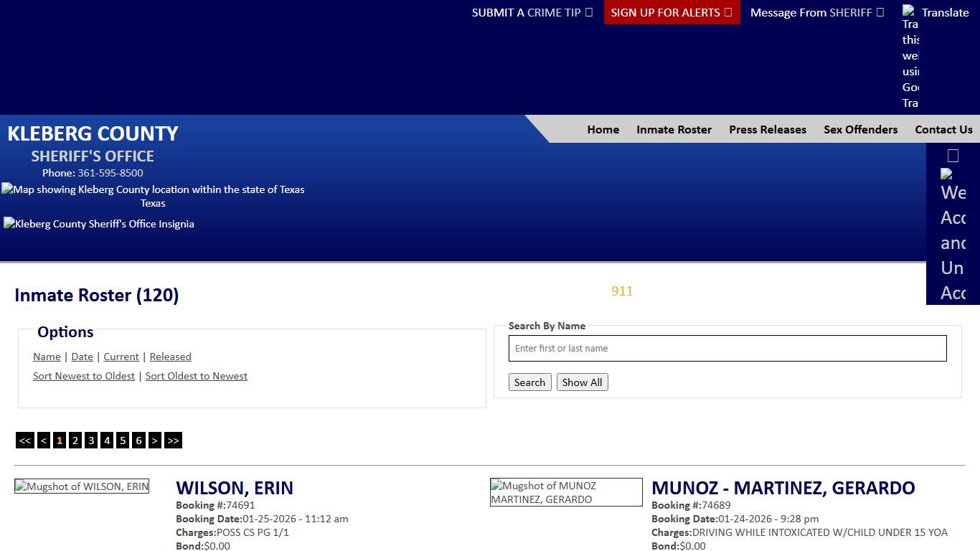
Task: Select the Released inmates filter
Action: (170, 357)
